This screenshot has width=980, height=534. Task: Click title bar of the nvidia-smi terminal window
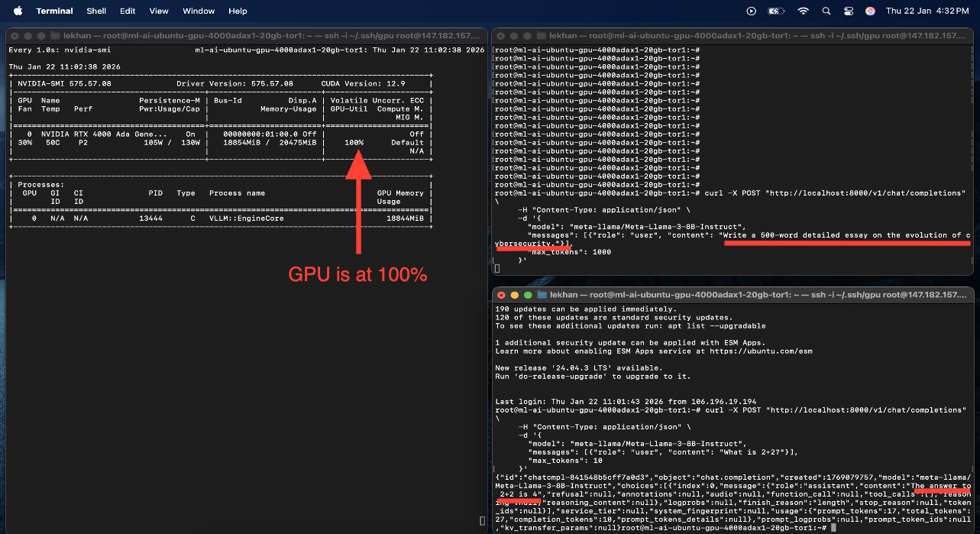pyautogui.click(x=246, y=36)
